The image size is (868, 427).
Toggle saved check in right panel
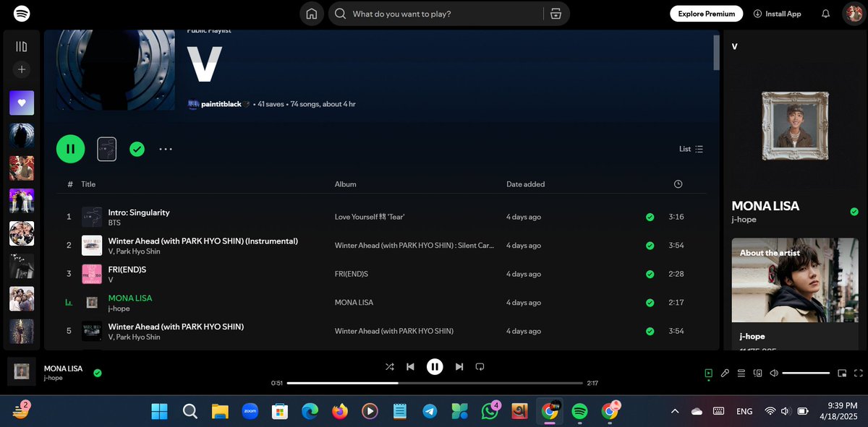854,212
